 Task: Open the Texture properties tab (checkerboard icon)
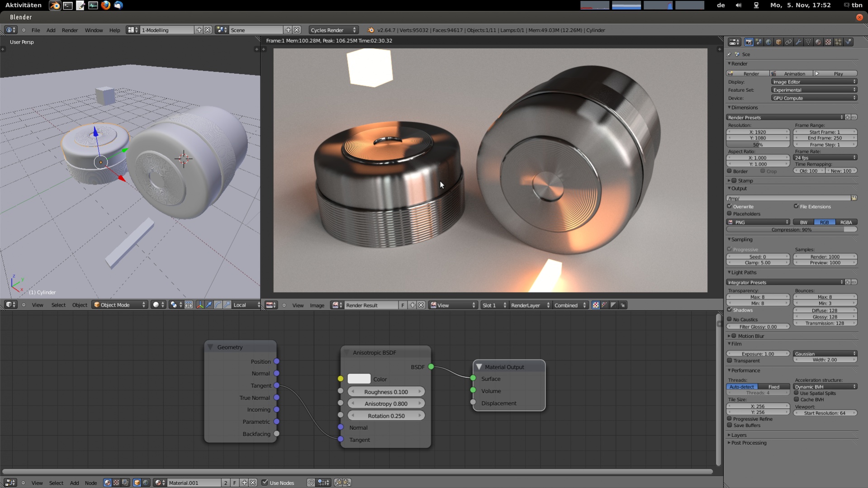click(x=828, y=42)
